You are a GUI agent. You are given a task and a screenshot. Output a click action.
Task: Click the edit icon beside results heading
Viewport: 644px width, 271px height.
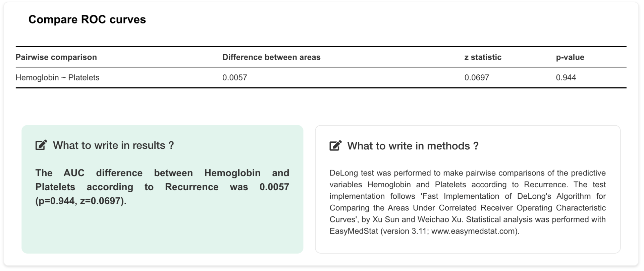click(41, 145)
